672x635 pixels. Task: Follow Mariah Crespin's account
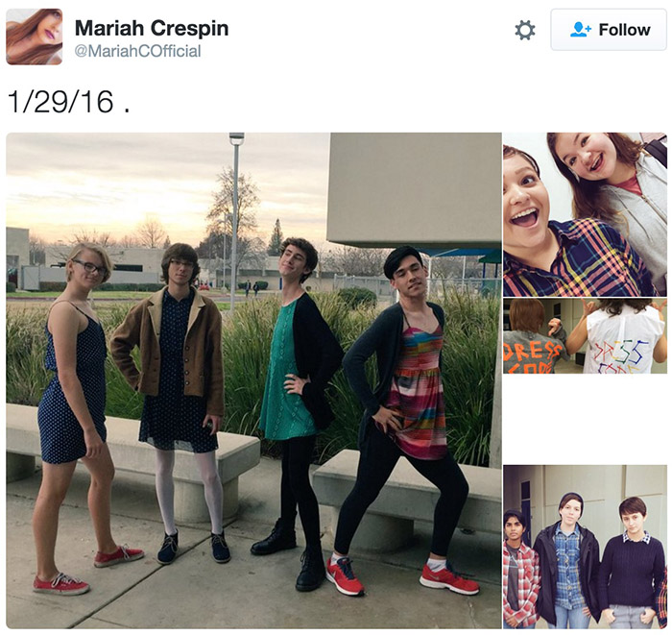[609, 30]
